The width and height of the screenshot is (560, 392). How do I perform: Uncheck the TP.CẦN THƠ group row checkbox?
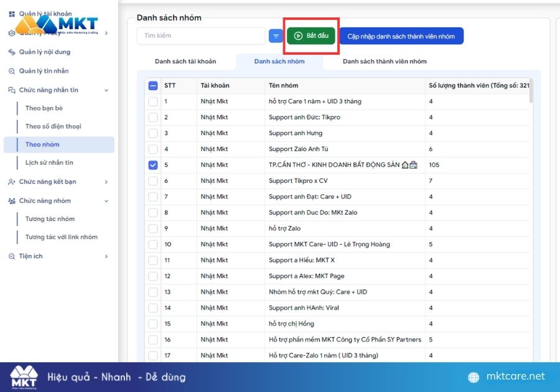pyautogui.click(x=153, y=165)
